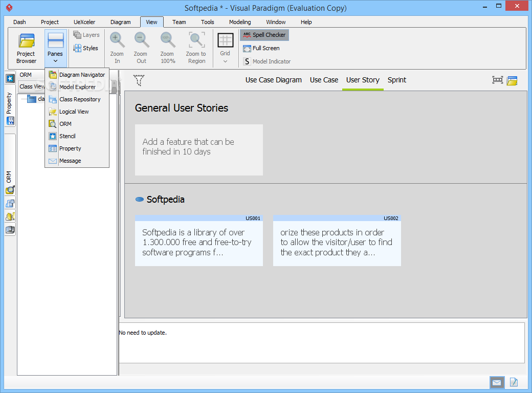Switch to Full Screen mode
This screenshot has width=532, height=393.
pos(261,48)
